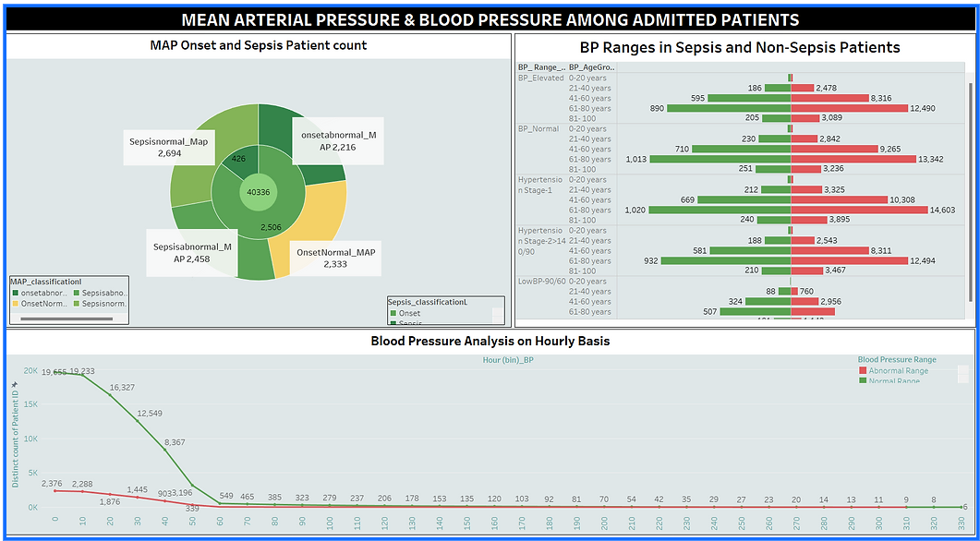Click the Sepsisabnormal legend marker
980x541 pixels.
click(76, 293)
